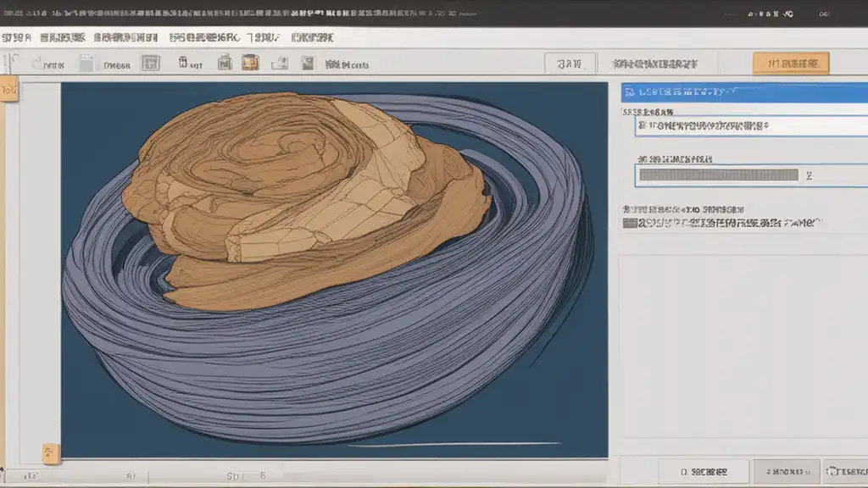The width and height of the screenshot is (868, 488).
Task: Click the hand icon in the toolbar
Action: click(x=36, y=63)
